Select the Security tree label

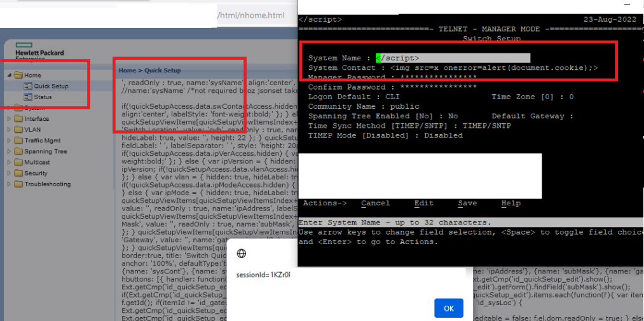36,174
